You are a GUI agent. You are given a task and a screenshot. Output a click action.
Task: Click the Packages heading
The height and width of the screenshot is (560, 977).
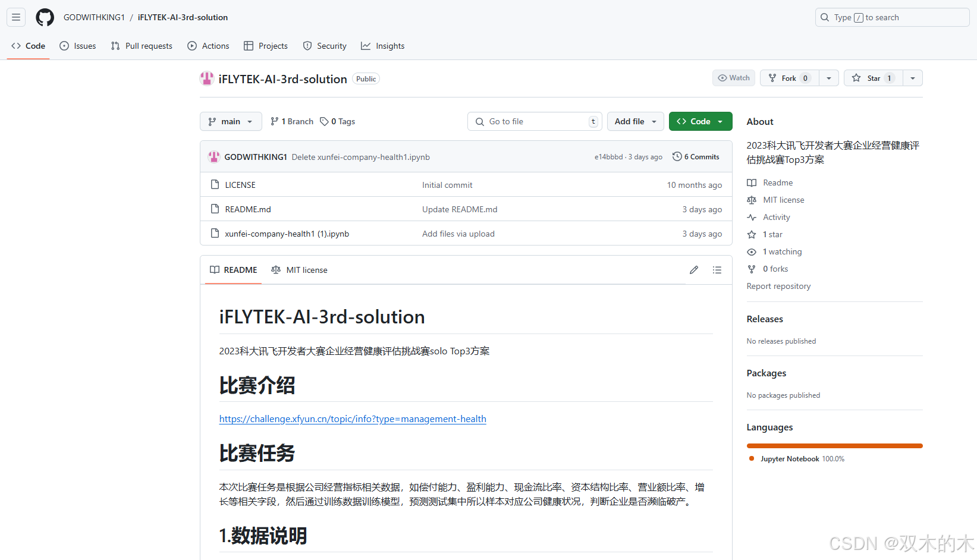coord(766,373)
